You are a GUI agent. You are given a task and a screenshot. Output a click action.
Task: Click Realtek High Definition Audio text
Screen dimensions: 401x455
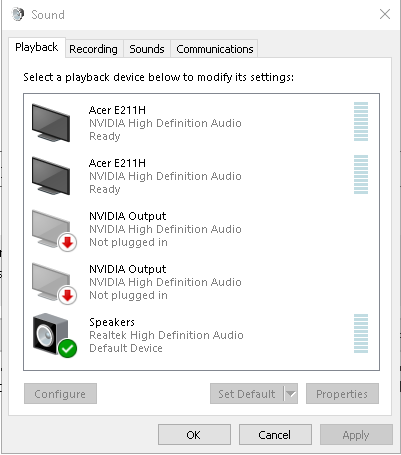point(166,335)
